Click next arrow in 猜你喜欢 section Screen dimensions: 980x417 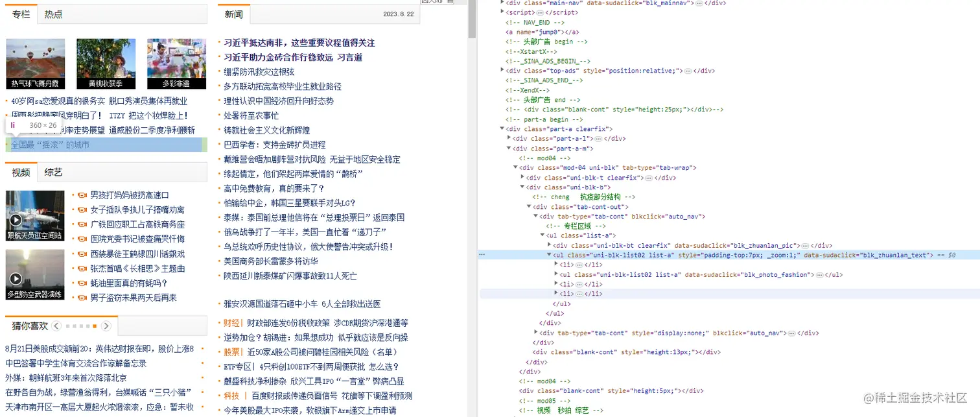click(x=106, y=326)
